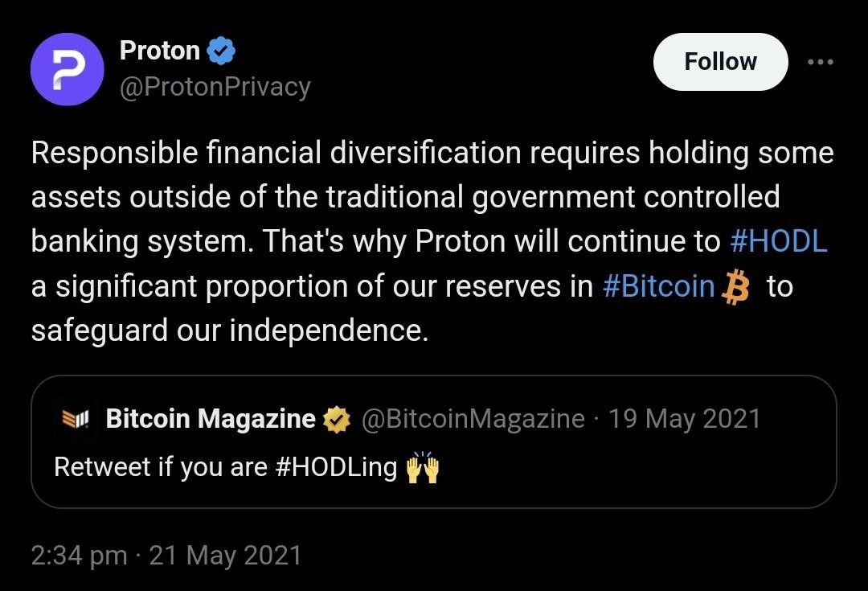Click the Bitcoin Magazine logo icon

point(76,419)
